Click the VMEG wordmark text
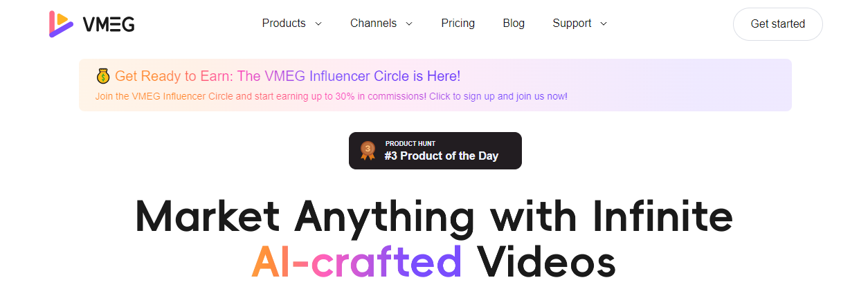Screen dimensions: 868x307 (109, 25)
